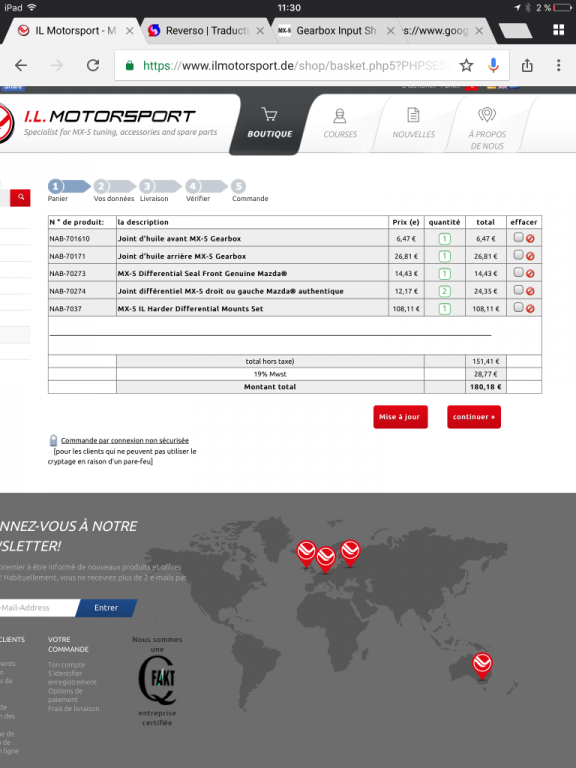Tap the voice search microphone icon
Image resolution: width=576 pixels, height=768 pixels.
pyautogui.click(x=493, y=65)
